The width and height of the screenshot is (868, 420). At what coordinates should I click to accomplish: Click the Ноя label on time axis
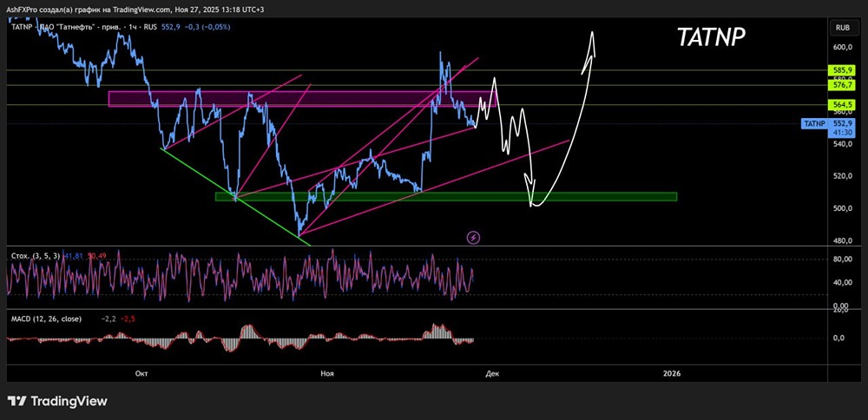[327, 374]
